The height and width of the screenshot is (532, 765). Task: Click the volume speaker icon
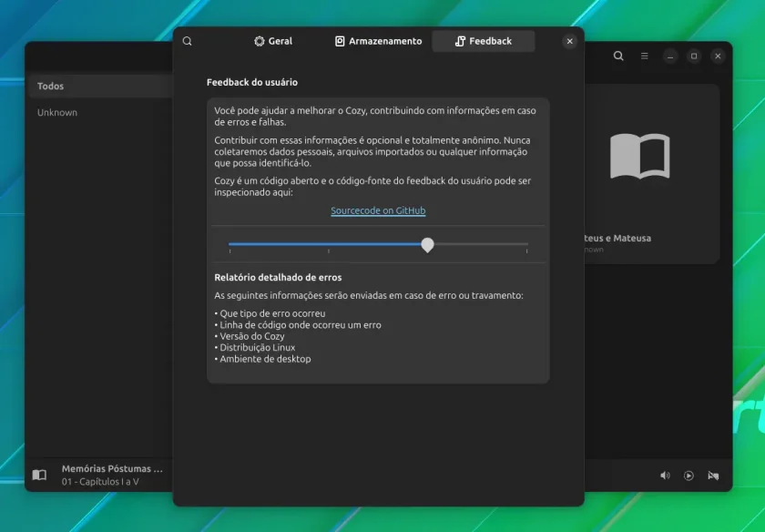pos(665,476)
